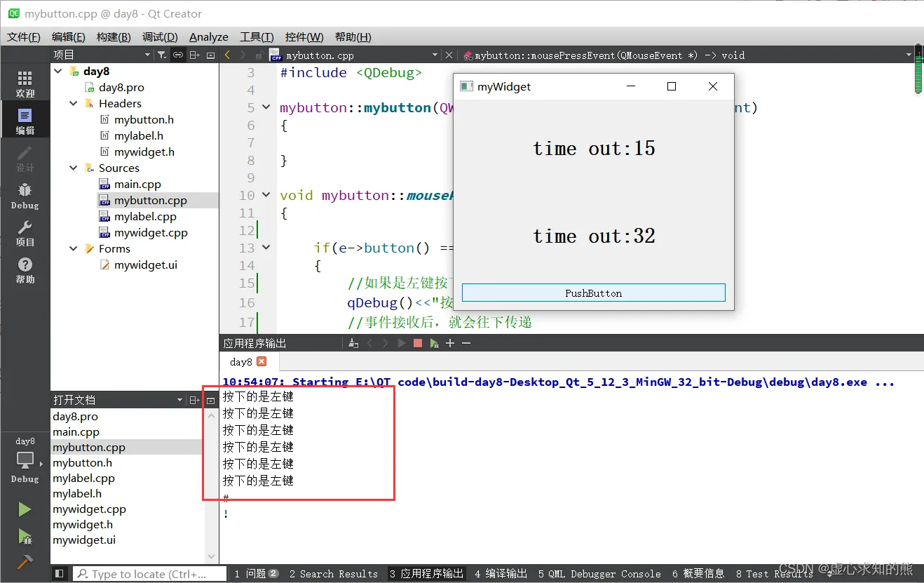Select mybutton.h in Headers tree
The image size is (924, 583).
[x=144, y=119]
